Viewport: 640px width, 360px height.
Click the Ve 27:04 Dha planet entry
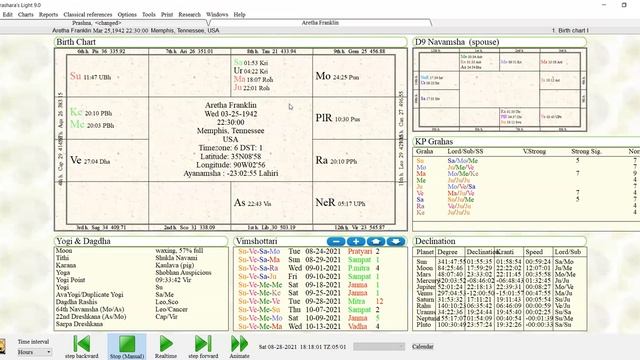90,160
